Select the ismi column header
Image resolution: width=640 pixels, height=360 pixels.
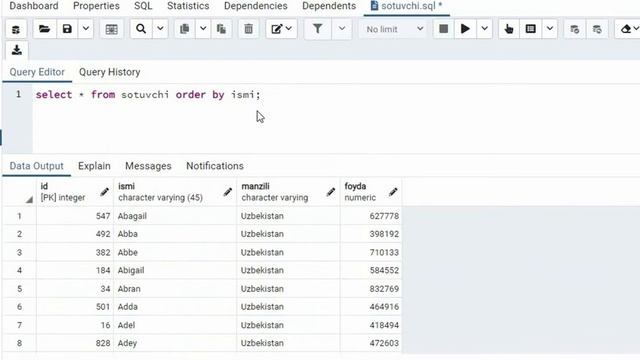pyautogui.click(x=175, y=192)
